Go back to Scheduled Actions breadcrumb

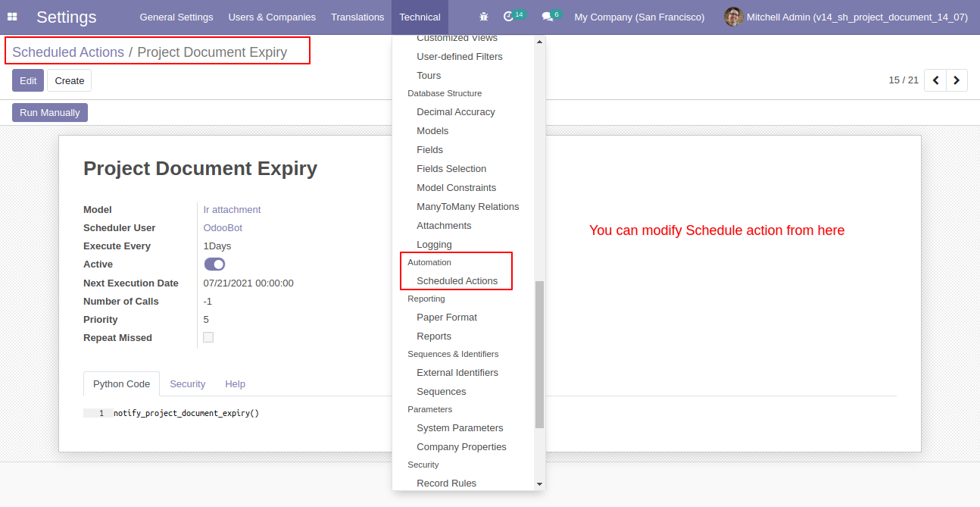(x=68, y=52)
